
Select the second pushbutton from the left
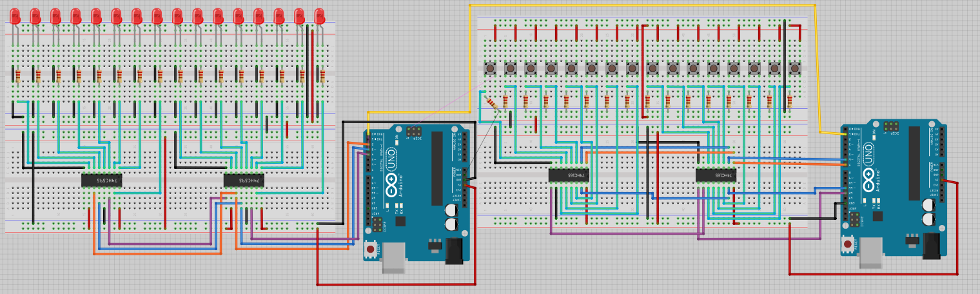511,68
